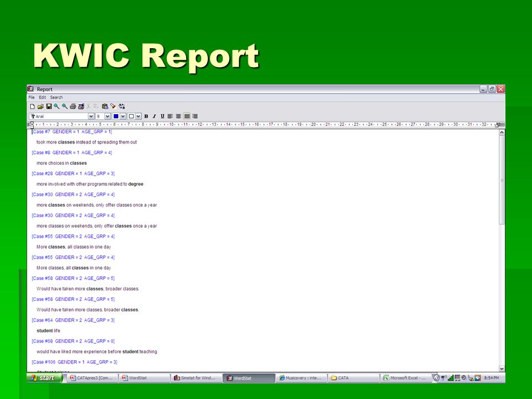
Task: Open a file using the folder icon
Action: coord(40,106)
